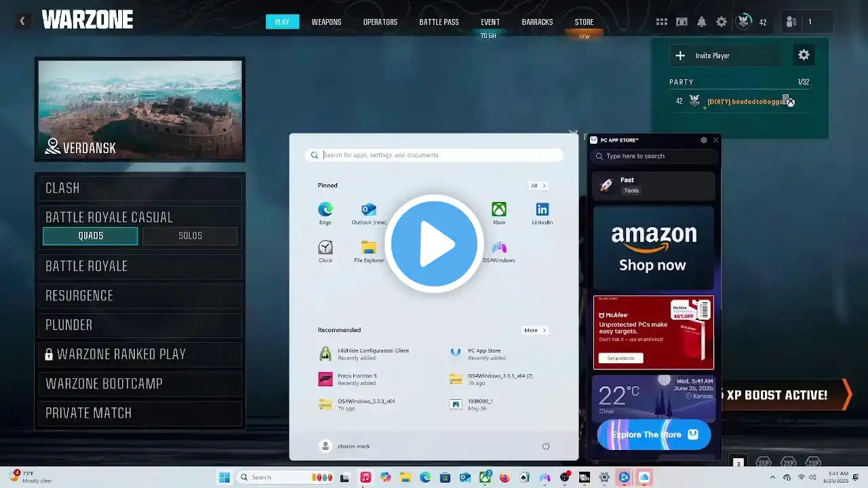Open Warzone settings gear in top bar

coord(722,22)
